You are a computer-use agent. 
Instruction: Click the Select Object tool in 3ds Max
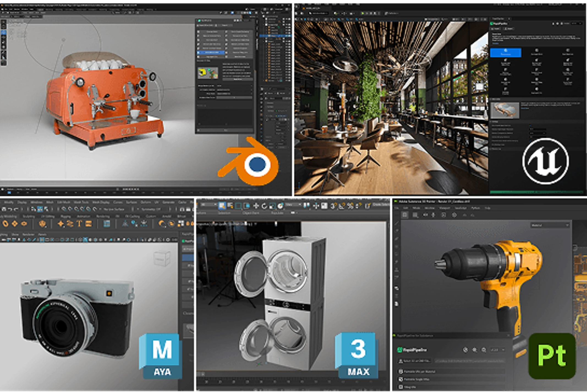click(222, 205)
